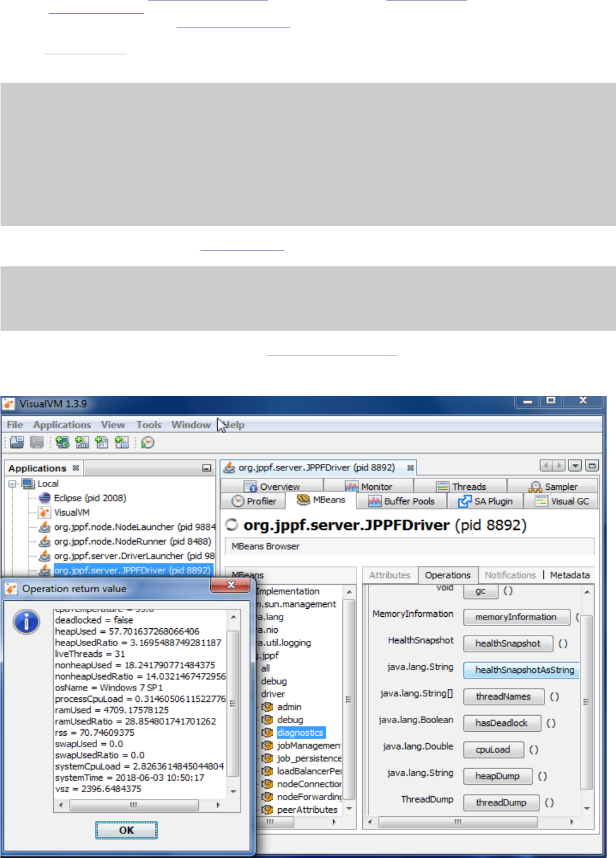Image resolution: width=616 pixels, height=858 pixels.
Task: Click the Local computer icon
Action: pyautogui.click(x=28, y=484)
